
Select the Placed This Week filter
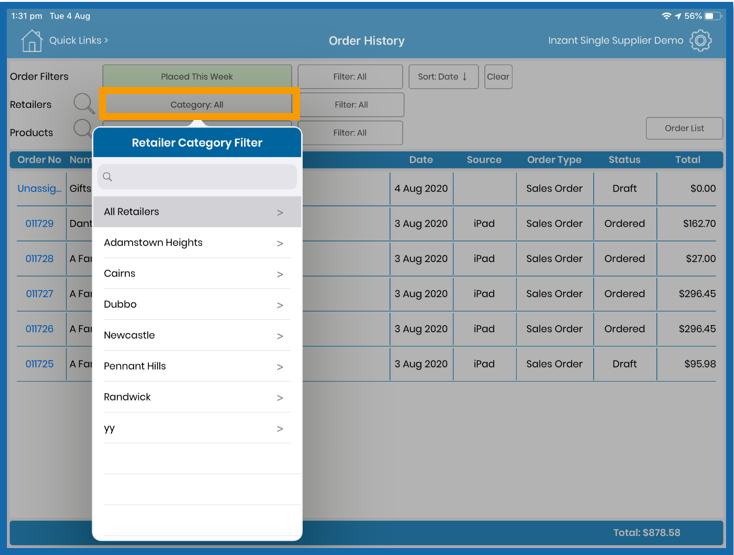click(197, 77)
